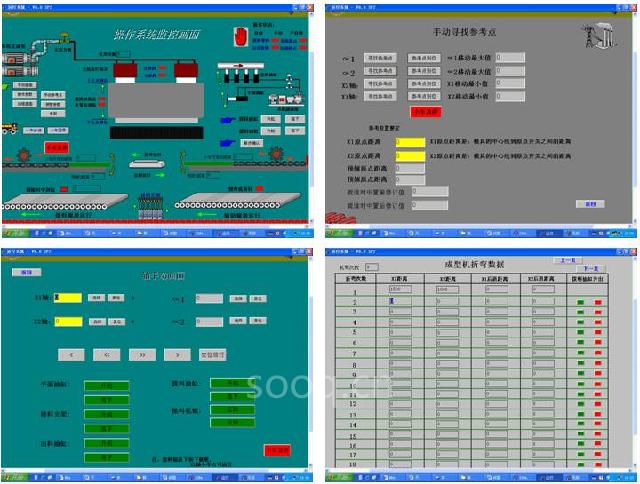Toggle the red indicator in bending table row 1
The image size is (640, 484).
[598, 301]
